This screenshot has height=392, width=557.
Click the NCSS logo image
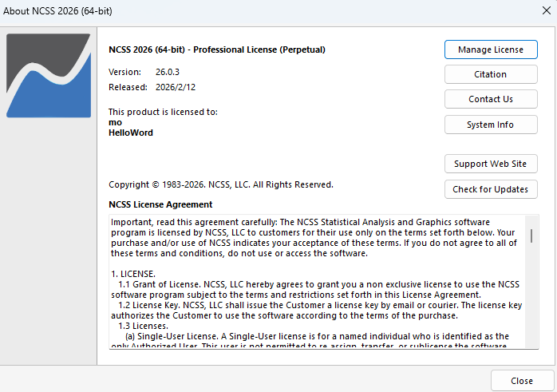[x=49, y=75]
